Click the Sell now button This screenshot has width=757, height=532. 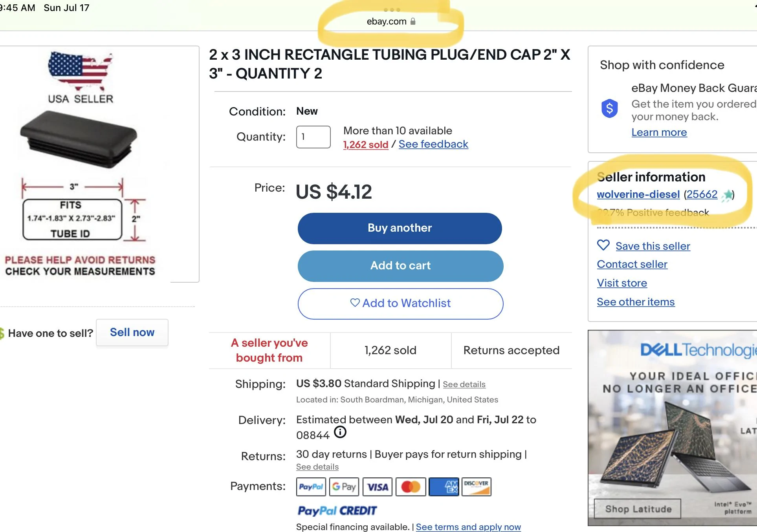click(132, 333)
